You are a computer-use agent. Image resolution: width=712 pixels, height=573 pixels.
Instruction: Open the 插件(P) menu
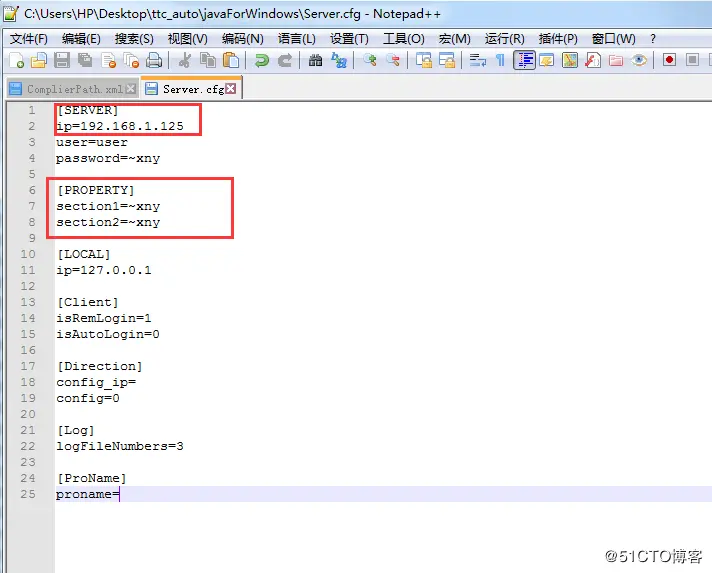coord(558,39)
